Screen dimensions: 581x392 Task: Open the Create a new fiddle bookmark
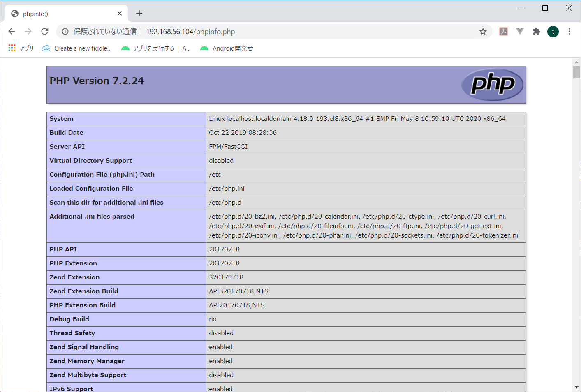77,48
